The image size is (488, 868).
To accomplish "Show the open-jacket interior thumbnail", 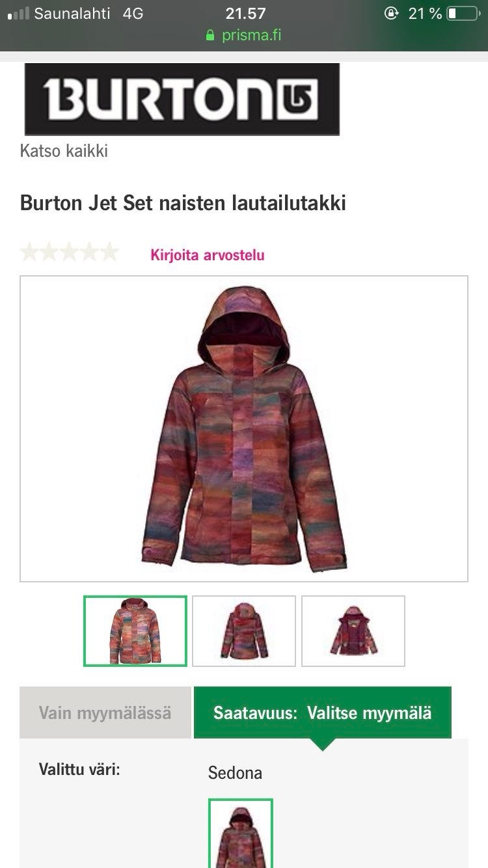I will point(353,631).
